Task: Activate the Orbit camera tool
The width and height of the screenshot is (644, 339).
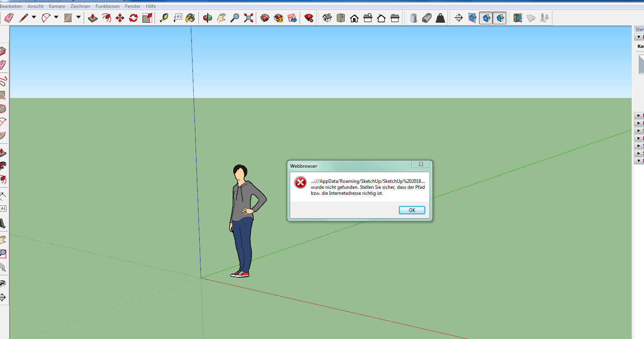Action: (x=207, y=18)
